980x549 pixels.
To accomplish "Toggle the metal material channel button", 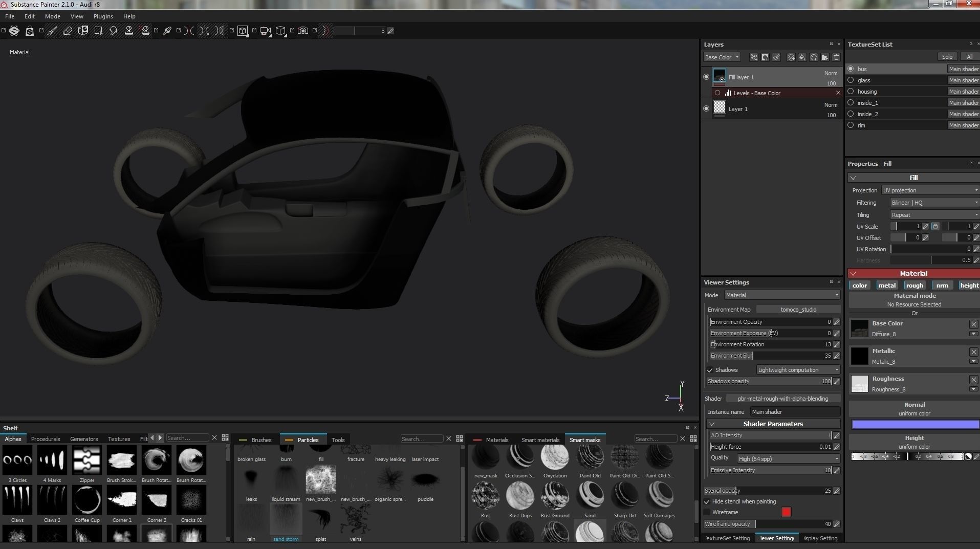I will 887,286.
